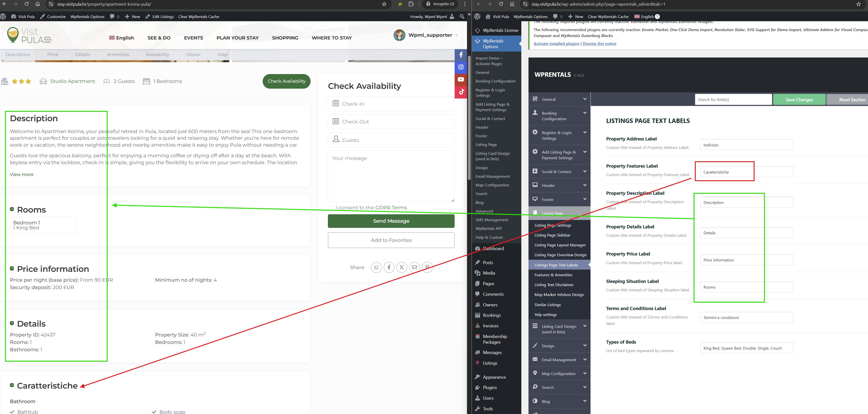Open the Facebook social sidebar icon
This screenshot has width=868, height=414.
tap(461, 55)
